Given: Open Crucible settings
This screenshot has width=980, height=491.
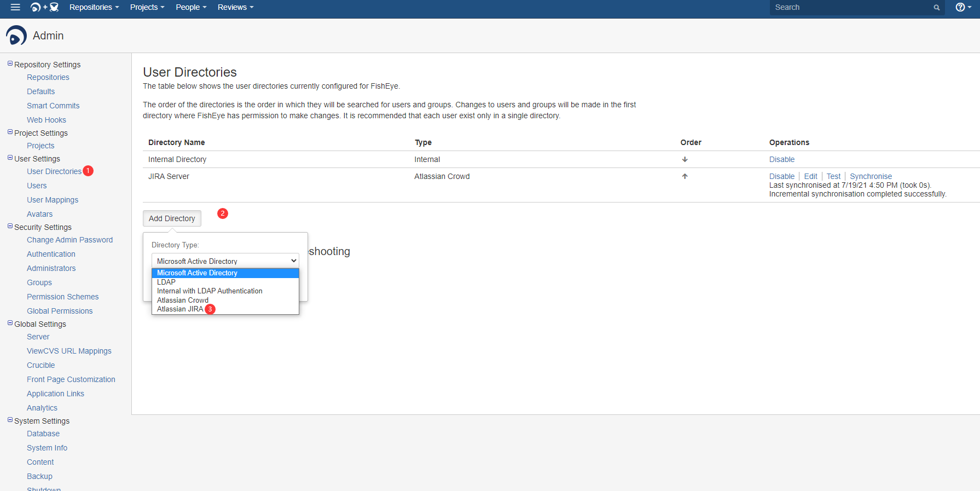Looking at the screenshot, I should (x=41, y=365).
